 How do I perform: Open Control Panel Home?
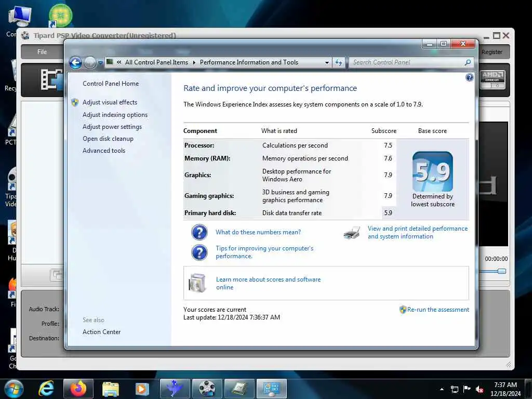111,84
